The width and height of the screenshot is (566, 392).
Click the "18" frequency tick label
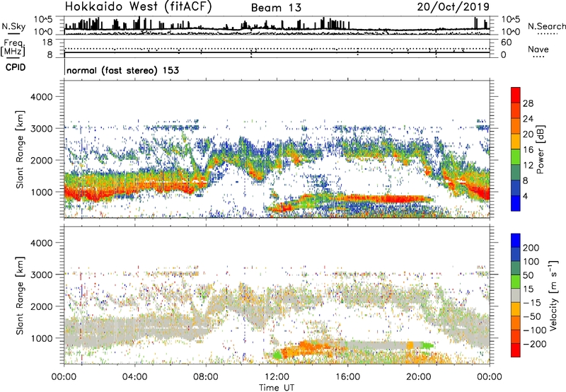[x=47, y=42]
